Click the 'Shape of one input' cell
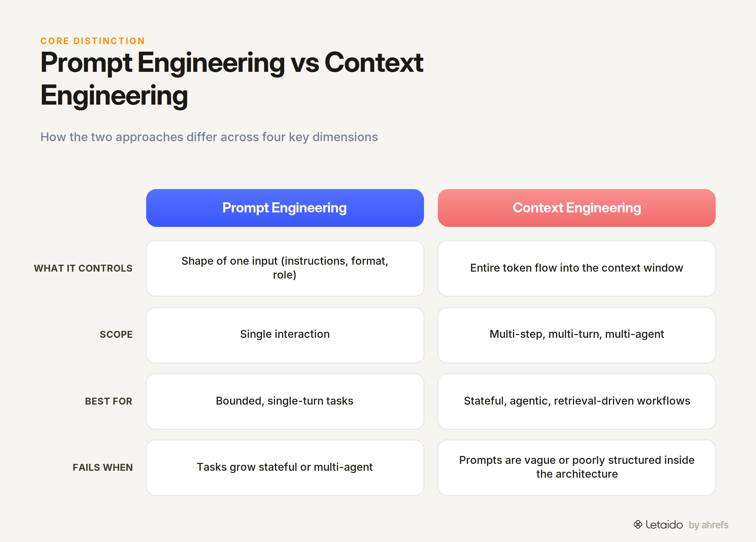This screenshot has width=756, height=542. pos(285,268)
